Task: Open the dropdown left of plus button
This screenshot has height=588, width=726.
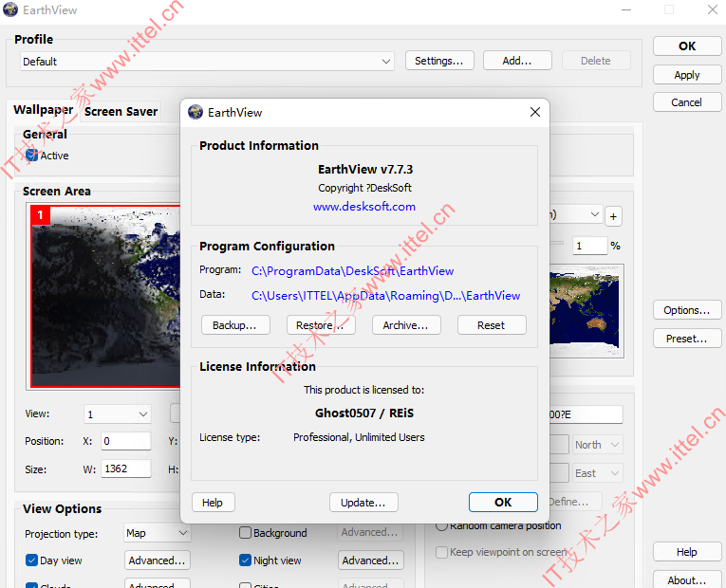Action: (575, 214)
